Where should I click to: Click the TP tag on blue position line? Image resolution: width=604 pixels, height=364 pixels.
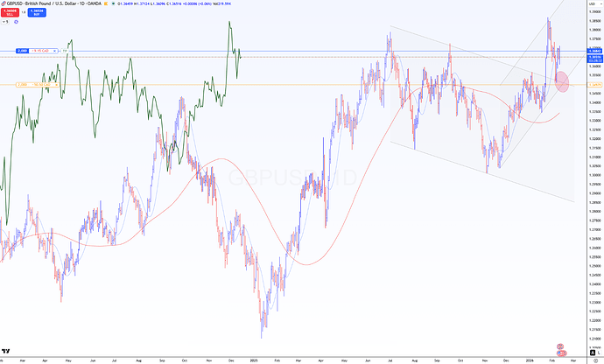coord(65,51)
